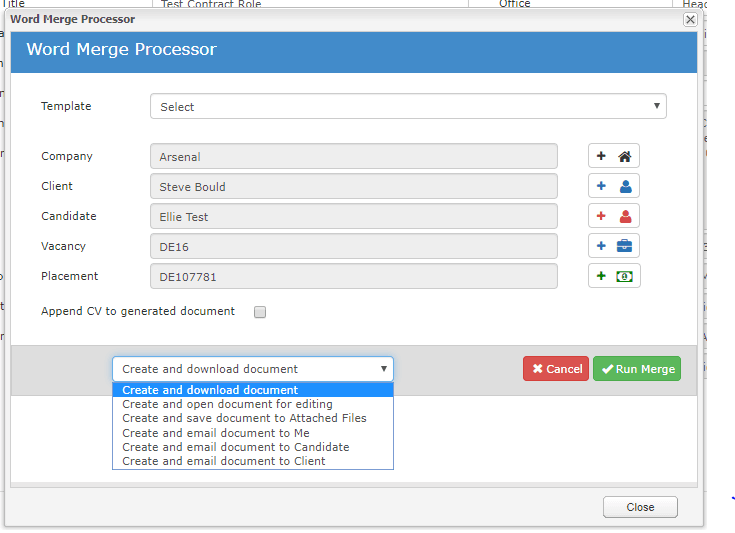Screen dimensions: 735x533
Task: Click the Company field showing Arsenal
Action: click(x=353, y=157)
